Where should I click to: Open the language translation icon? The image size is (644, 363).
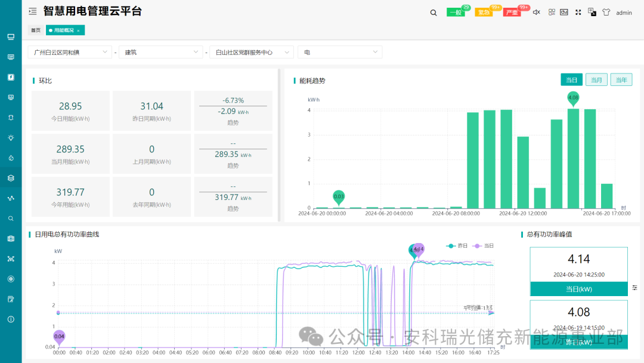pyautogui.click(x=592, y=13)
